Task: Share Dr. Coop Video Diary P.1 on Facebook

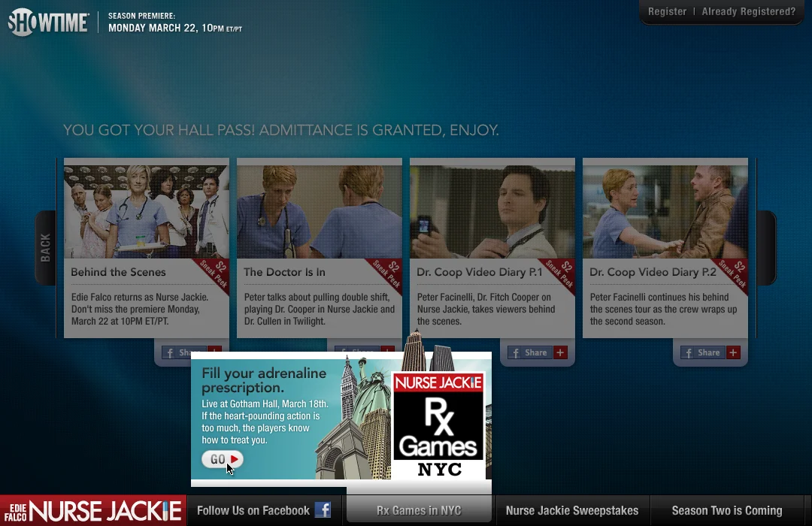Action: click(x=530, y=352)
